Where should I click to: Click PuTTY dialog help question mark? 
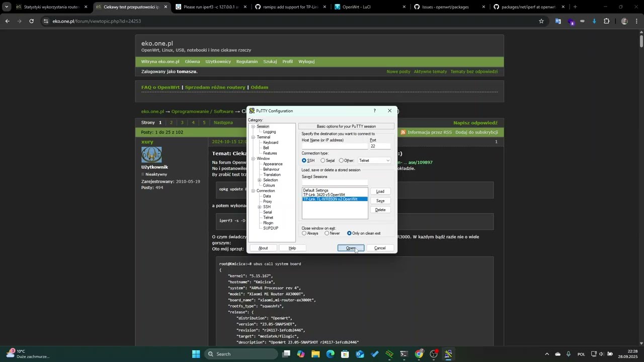(374, 111)
